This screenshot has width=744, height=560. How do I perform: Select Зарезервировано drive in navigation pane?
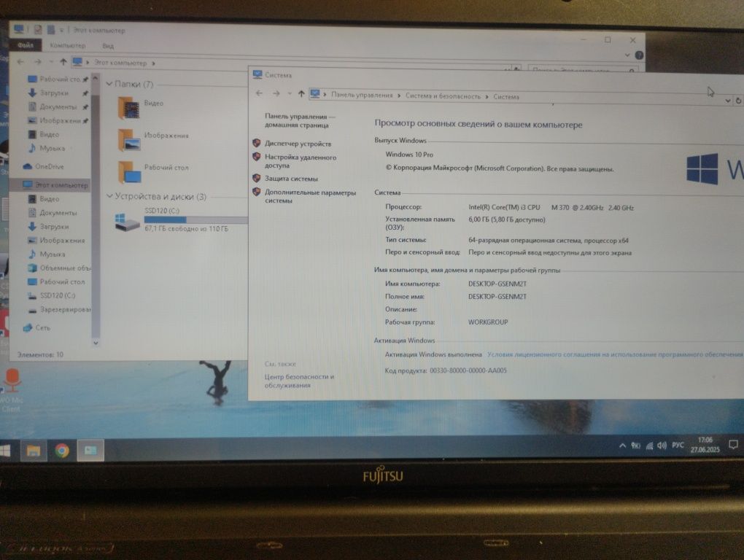click(x=58, y=310)
